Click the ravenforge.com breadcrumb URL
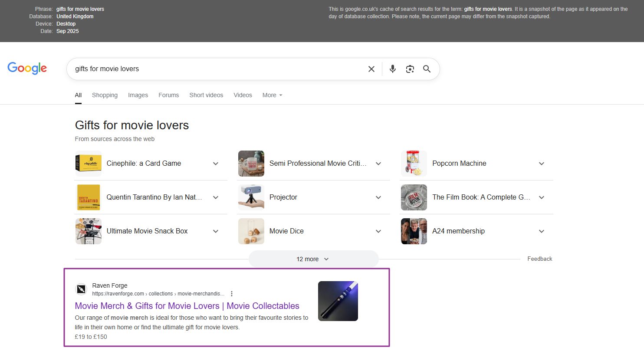644x351 pixels. [x=158, y=294]
